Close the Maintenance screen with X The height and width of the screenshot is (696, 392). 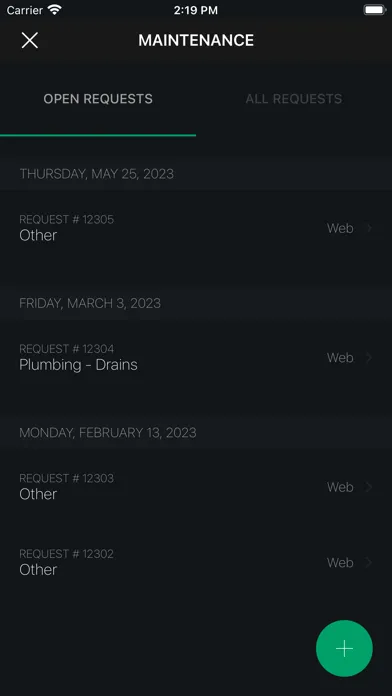coord(30,40)
